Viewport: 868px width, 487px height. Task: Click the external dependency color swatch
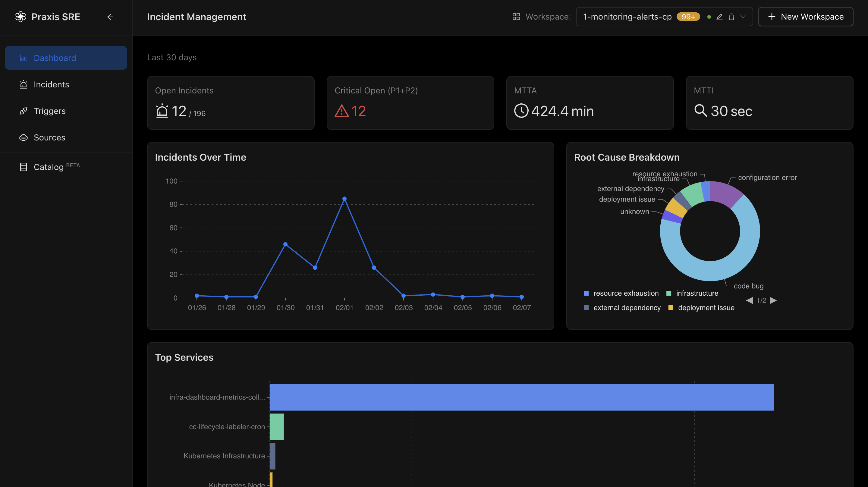[x=586, y=308]
